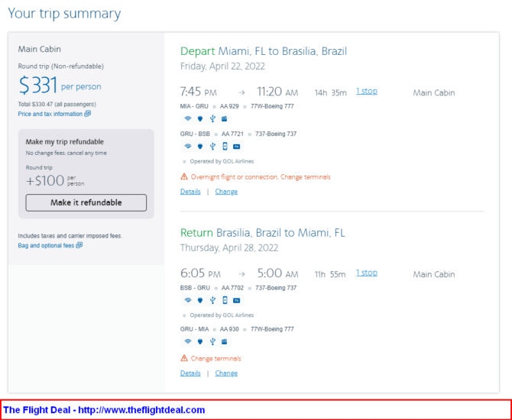Open Price and tax information link

pyautogui.click(x=50, y=114)
